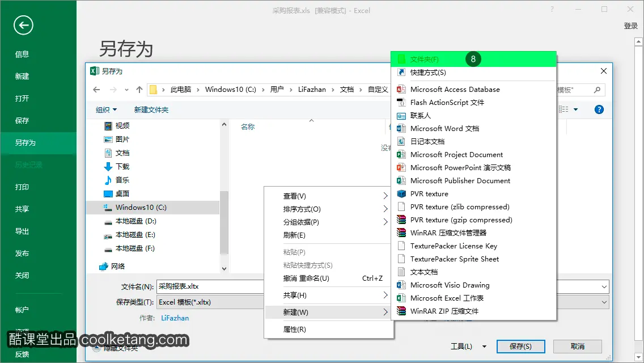This screenshot has width=644, height=363.
Task: Click the Microsoft Excel 工作表 icon
Action: (x=401, y=298)
